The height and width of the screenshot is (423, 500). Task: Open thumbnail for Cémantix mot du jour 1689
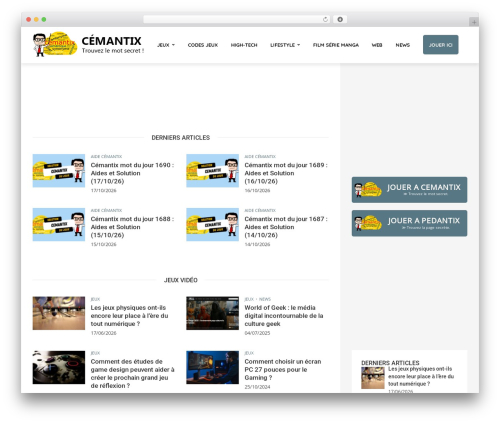point(212,171)
